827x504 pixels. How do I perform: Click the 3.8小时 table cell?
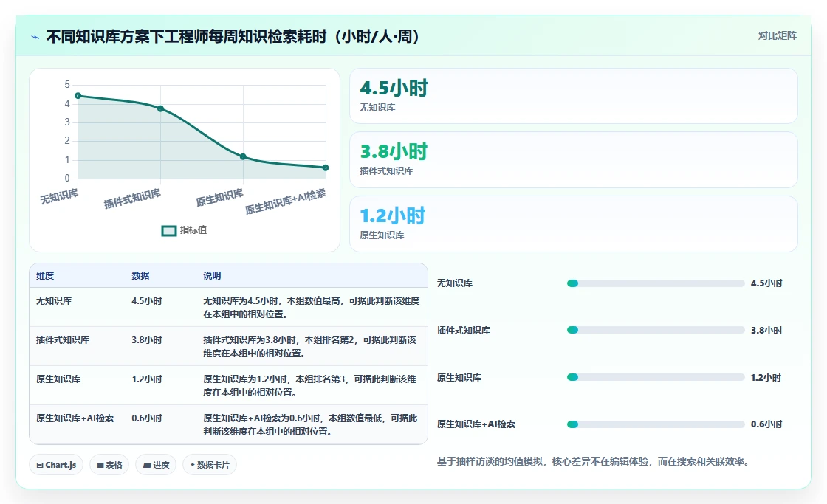pyautogui.click(x=147, y=340)
